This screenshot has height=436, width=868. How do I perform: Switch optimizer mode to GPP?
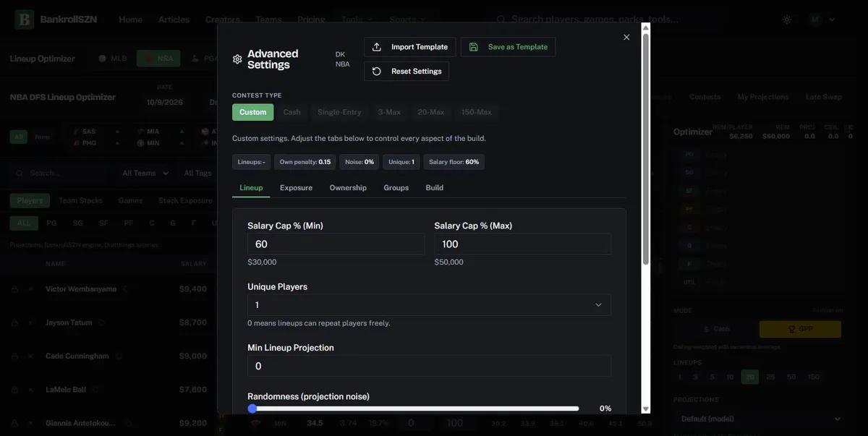[800, 329]
